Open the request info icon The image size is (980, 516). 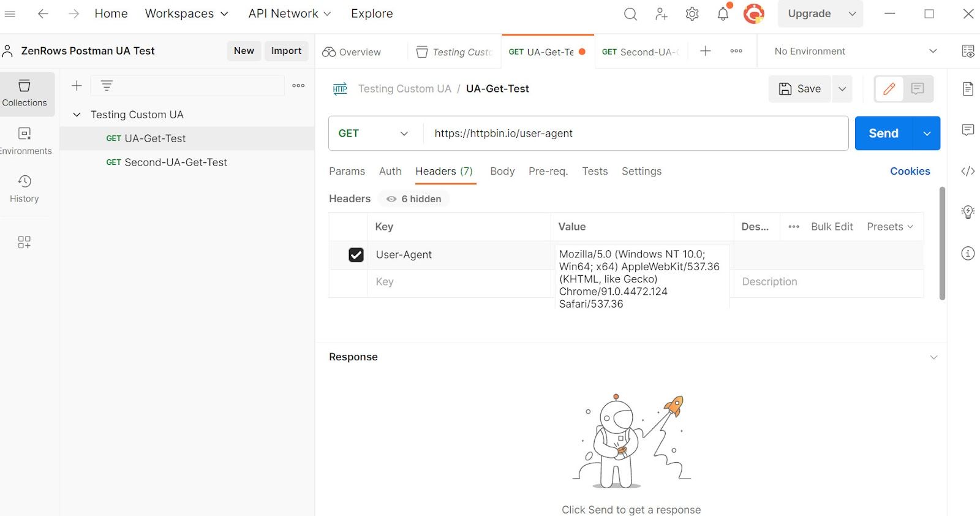click(968, 253)
